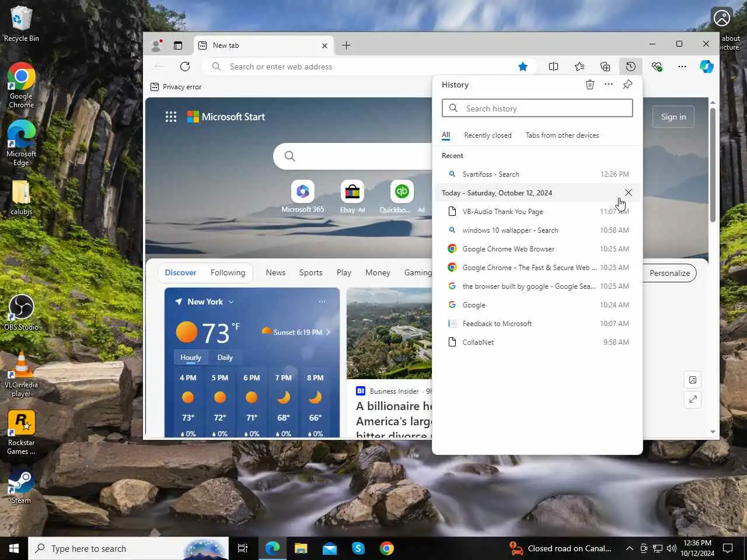747x560 pixels.
Task: Click the taskbar Type here to search box
Action: click(x=128, y=548)
